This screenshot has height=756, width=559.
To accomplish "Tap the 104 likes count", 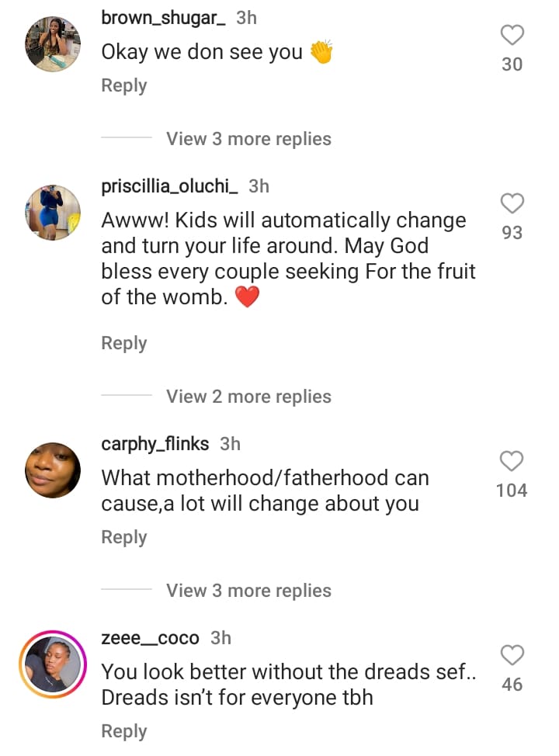I will [x=512, y=491].
